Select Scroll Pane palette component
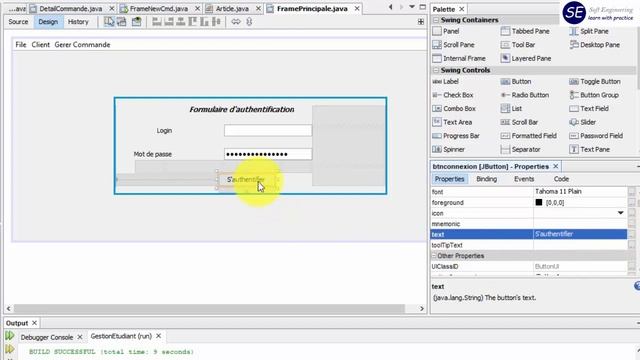640x360 pixels. [x=453, y=44]
